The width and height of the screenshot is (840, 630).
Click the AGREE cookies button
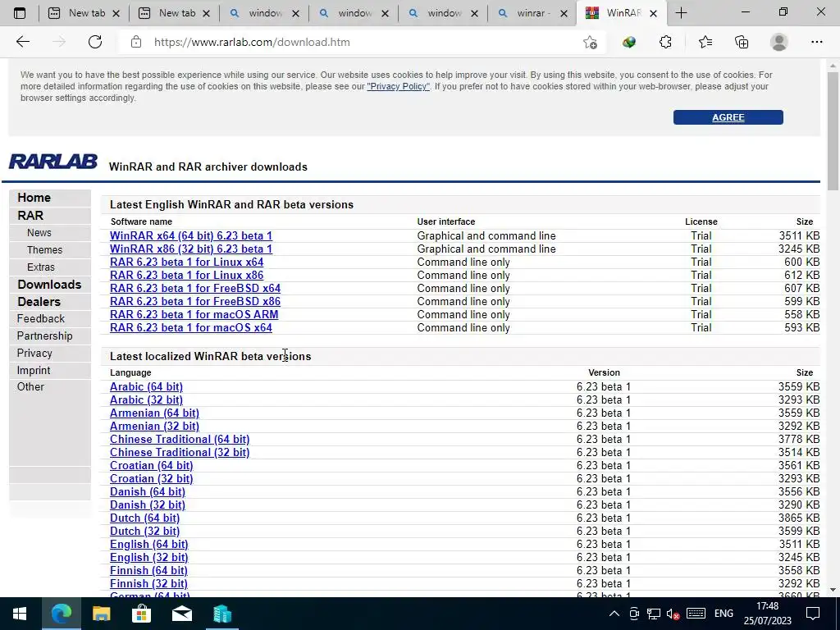pos(728,117)
